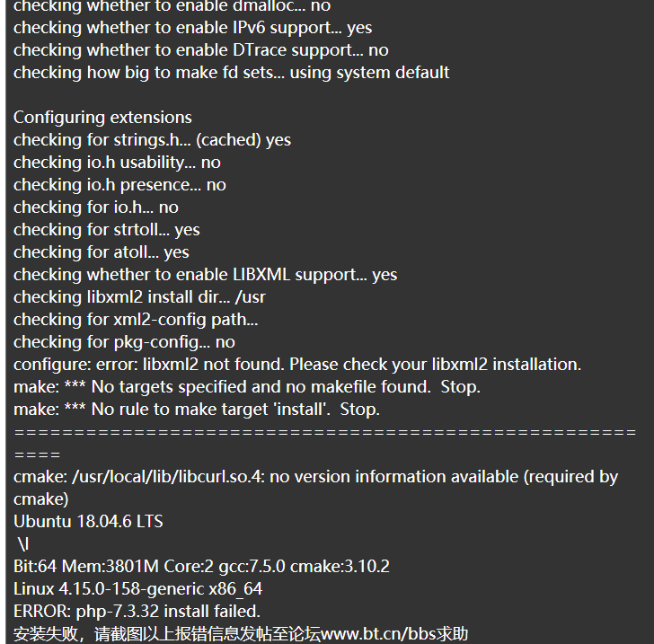Click the 'Bit:64 Mem:3801M Core:2' system info line

(x=201, y=567)
